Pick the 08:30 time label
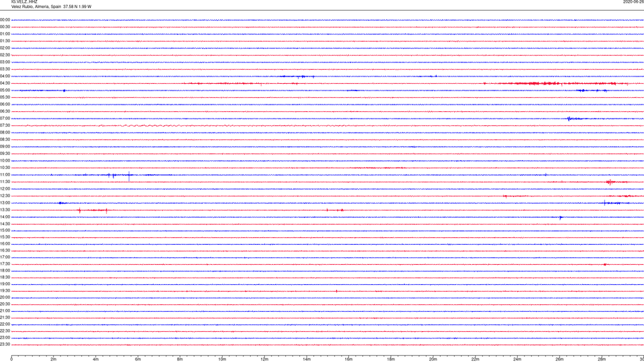The height and width of the screenshot is (362, 644). [x=5, y=139]
